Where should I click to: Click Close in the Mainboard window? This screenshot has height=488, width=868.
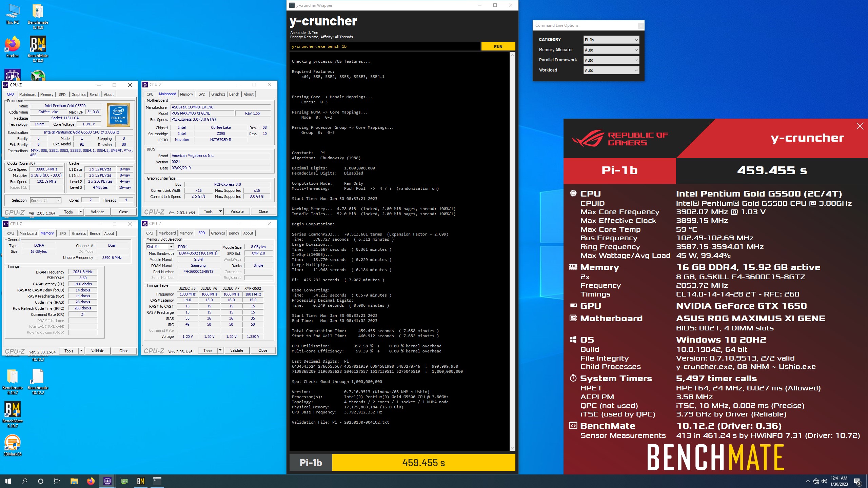(x=263, y=211)
